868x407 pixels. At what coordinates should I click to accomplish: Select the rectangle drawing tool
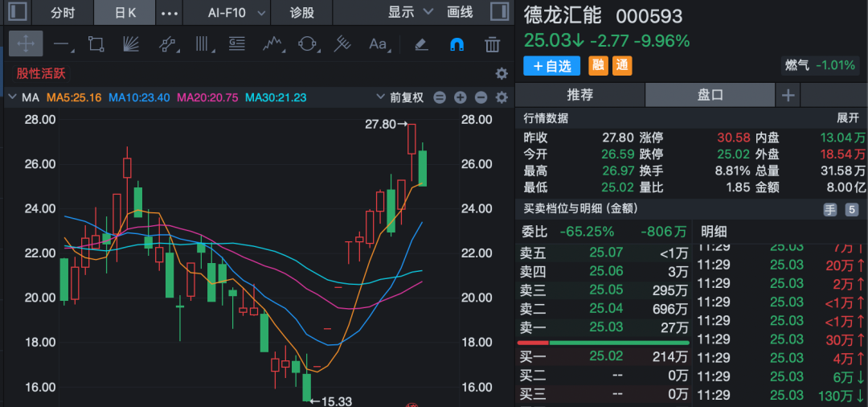coord(96,44)
